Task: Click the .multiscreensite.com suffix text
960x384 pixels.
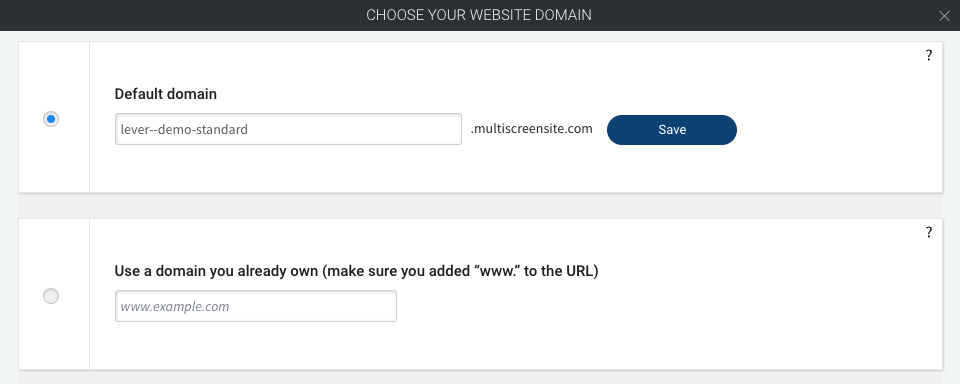Action: (x=531, y=129)
